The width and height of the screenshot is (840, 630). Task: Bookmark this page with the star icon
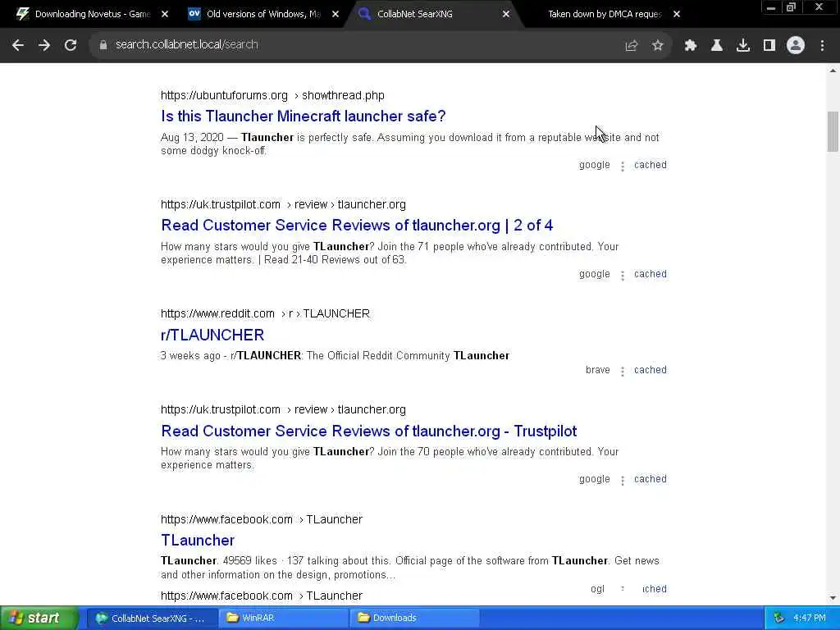point(658,46)
